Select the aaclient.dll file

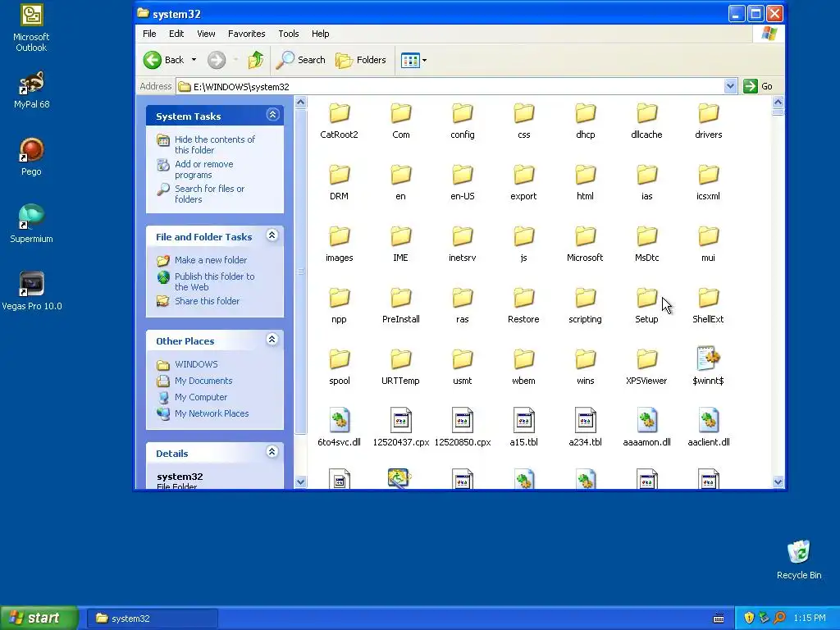[708, 427]
